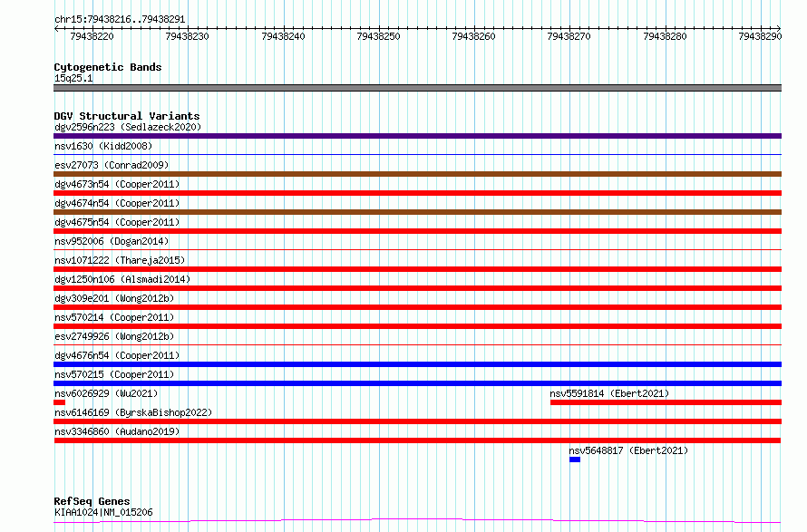Open the nsv570215 (Cooper2011) variant label
This screenshot has height=532, width=807.
pyautogui.click(x=114, y=374)
